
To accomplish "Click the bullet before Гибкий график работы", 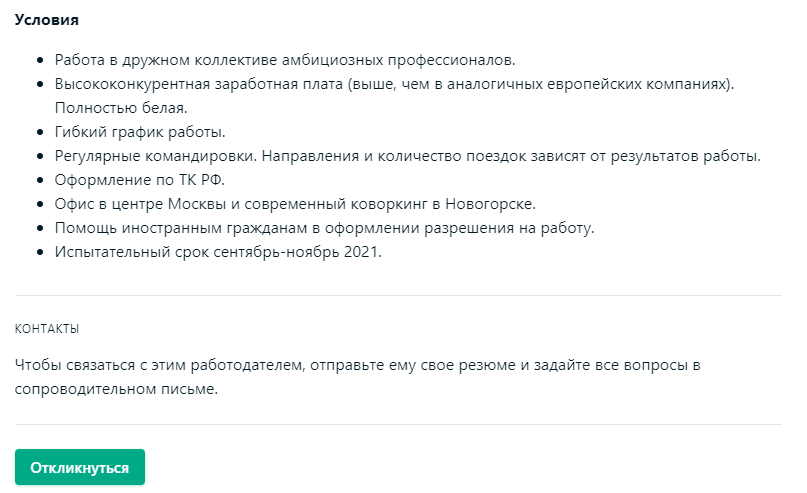I will [x=40, y=132].
